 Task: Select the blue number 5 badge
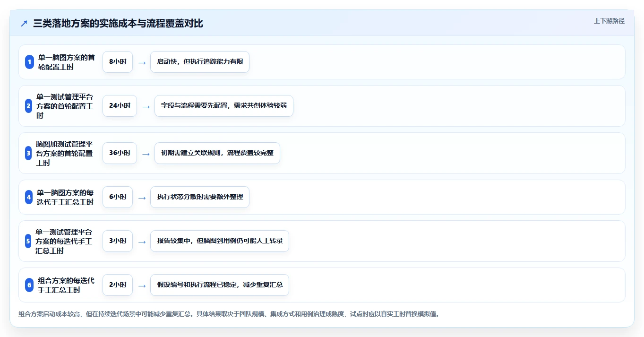28,241
